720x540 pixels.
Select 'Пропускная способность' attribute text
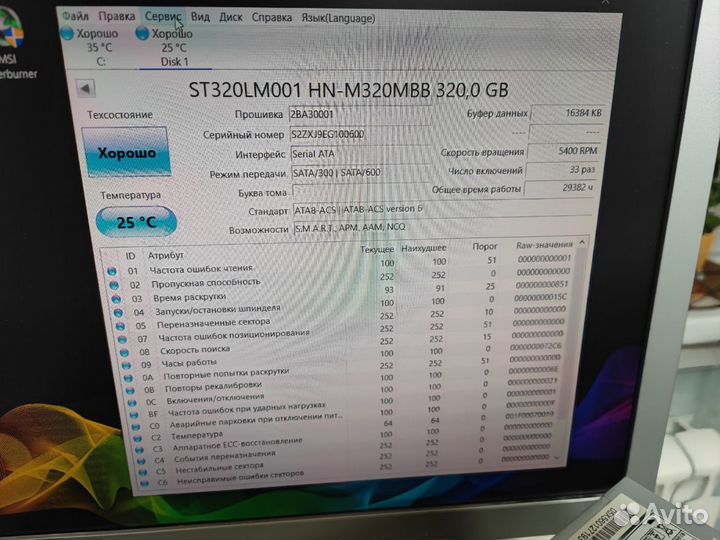206,283
